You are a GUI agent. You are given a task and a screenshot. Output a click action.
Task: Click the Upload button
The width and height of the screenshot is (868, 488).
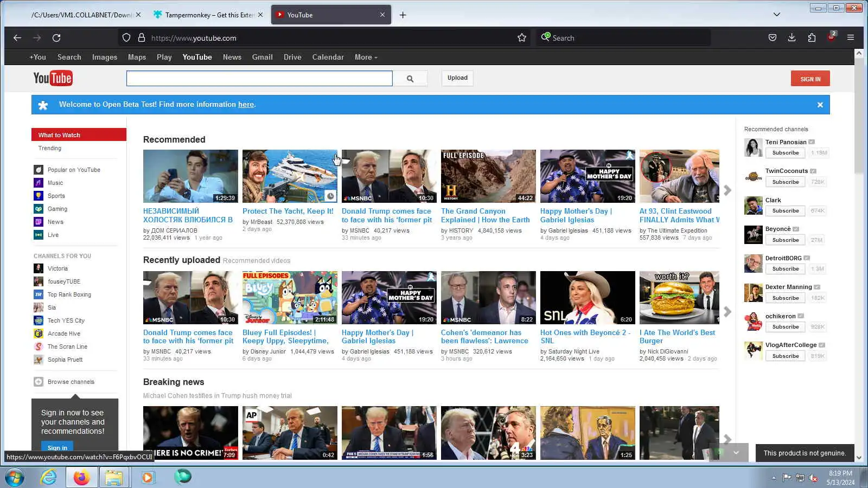(457, 78)
